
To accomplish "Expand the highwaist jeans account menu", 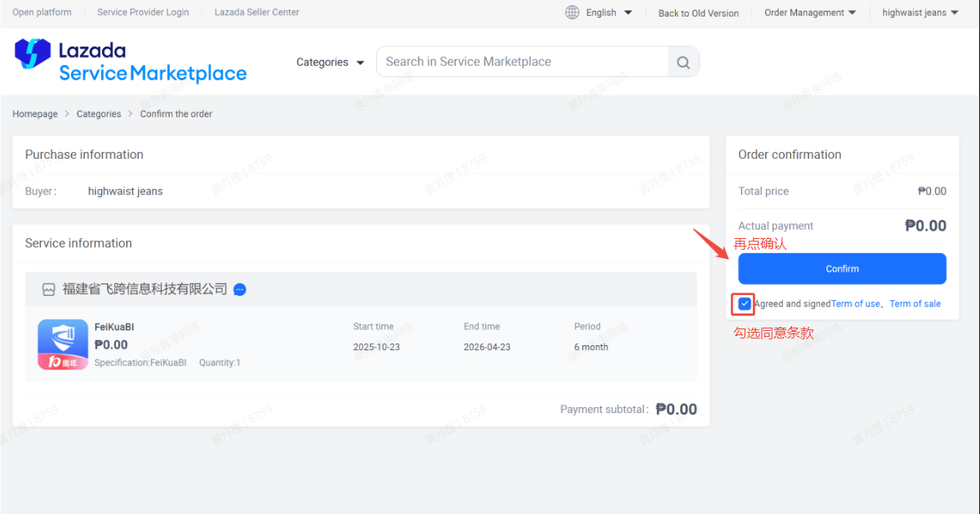I will [920, 13].
